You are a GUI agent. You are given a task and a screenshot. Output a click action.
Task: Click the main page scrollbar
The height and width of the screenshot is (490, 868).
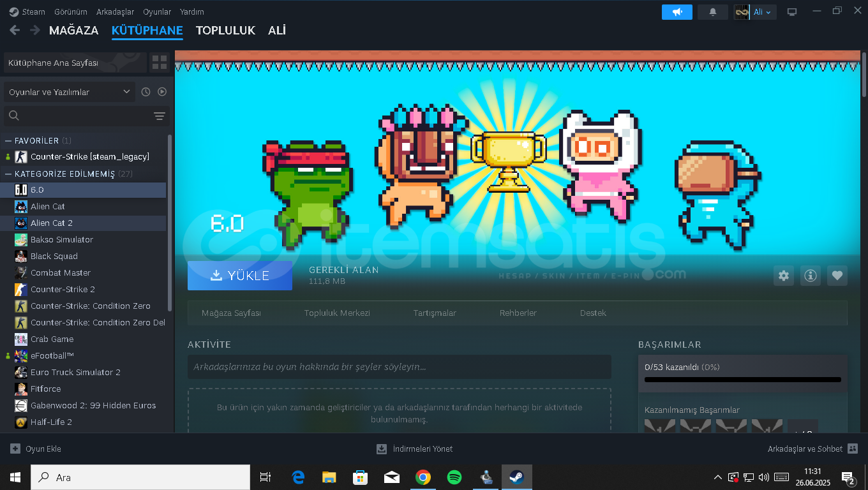point(864,75)
